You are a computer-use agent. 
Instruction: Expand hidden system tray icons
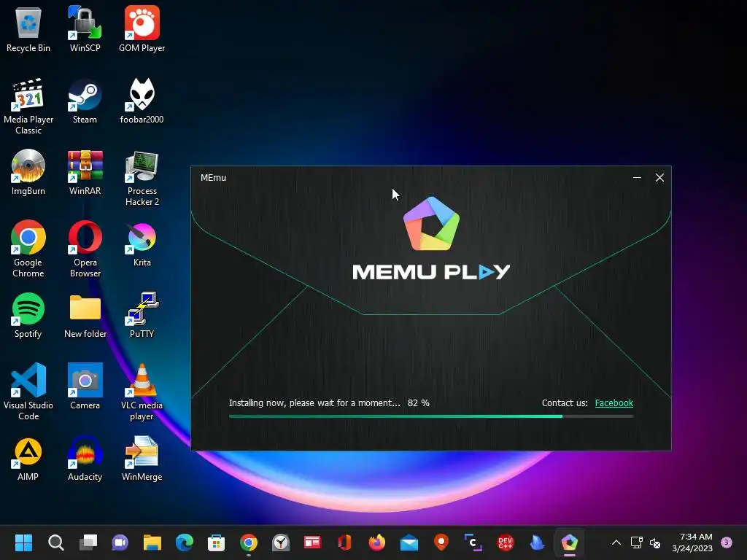click(x=616, y=542)
